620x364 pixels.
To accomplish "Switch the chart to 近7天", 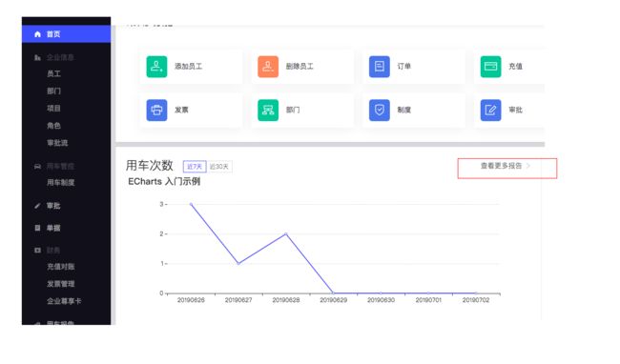I will tap(195, 167).
